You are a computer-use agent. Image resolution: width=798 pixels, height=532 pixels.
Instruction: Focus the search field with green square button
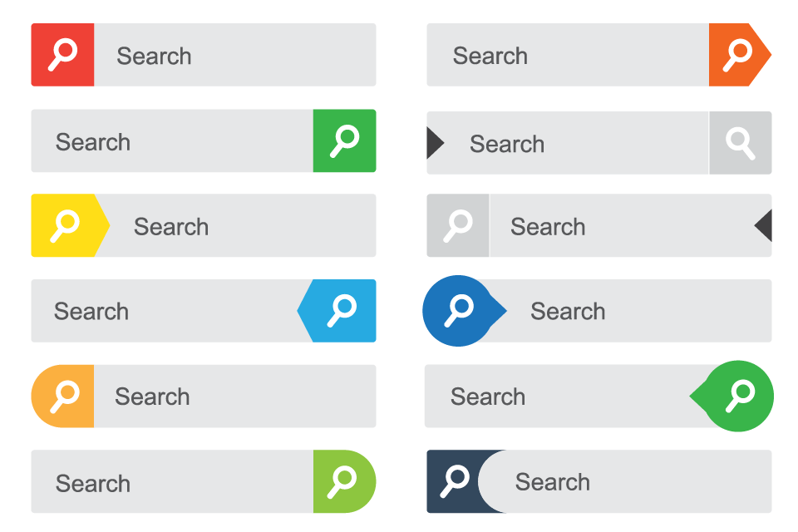[172, 140]
